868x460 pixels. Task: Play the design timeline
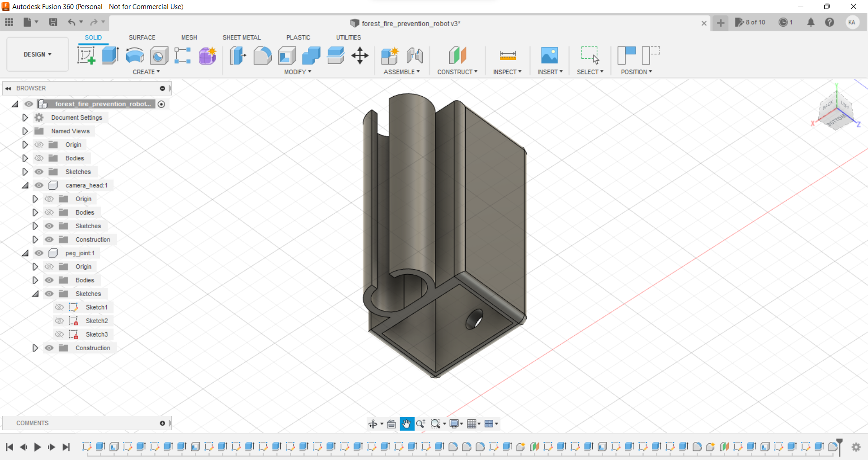point(38,447)
